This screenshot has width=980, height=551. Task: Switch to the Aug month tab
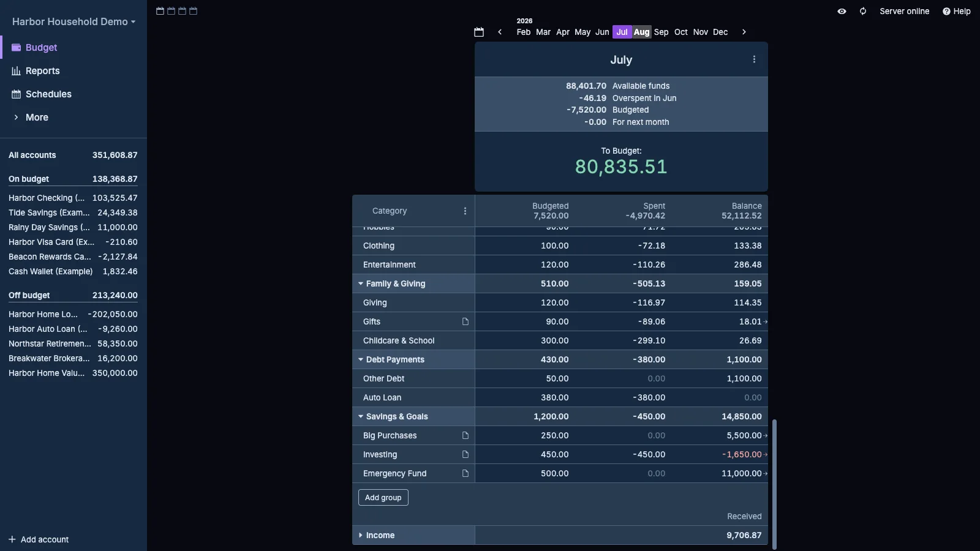pyautogui.click(x=641, y=32)
